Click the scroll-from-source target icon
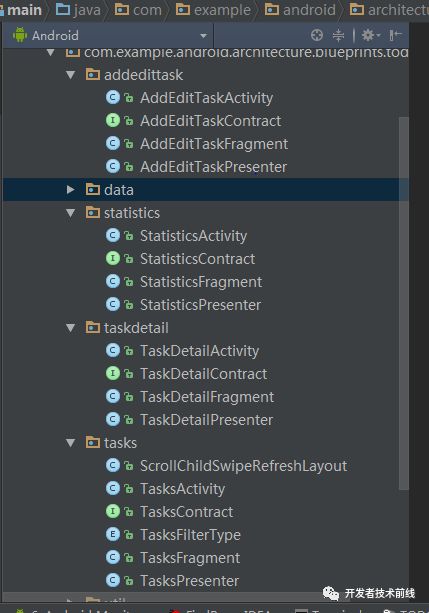This screenshot has width=429, height=613. tap(316, 35)
